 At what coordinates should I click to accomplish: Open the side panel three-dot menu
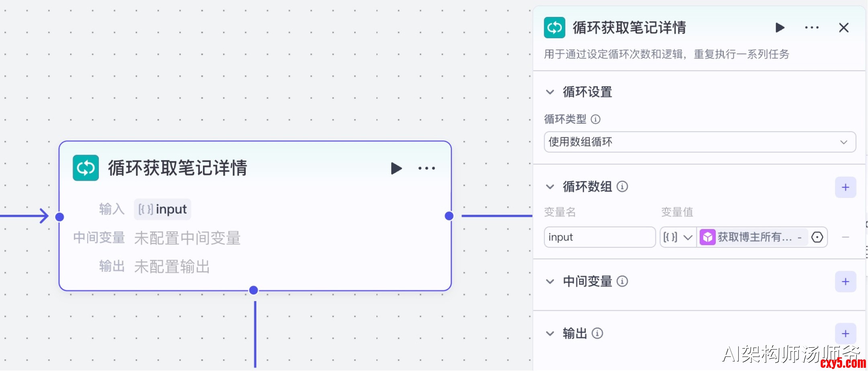[811, 28]
